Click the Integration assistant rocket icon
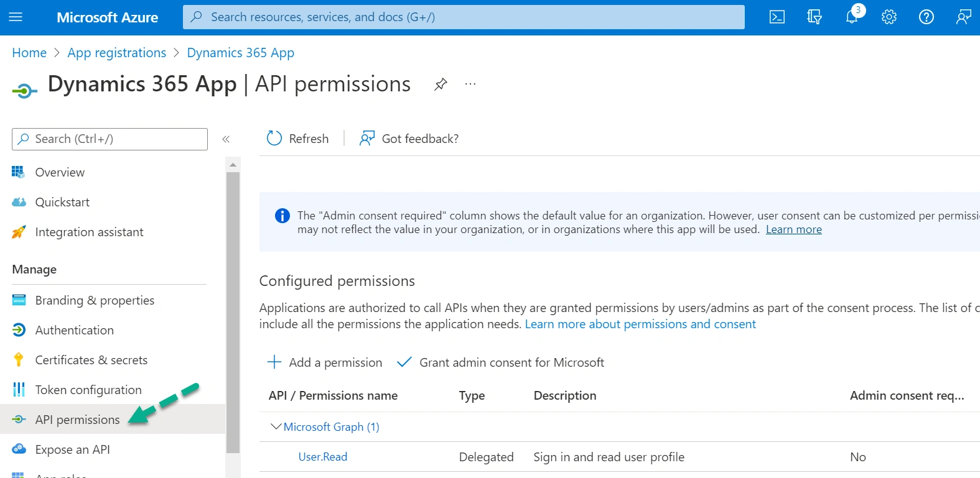This screenshot has width=980, height=478. 19,232
